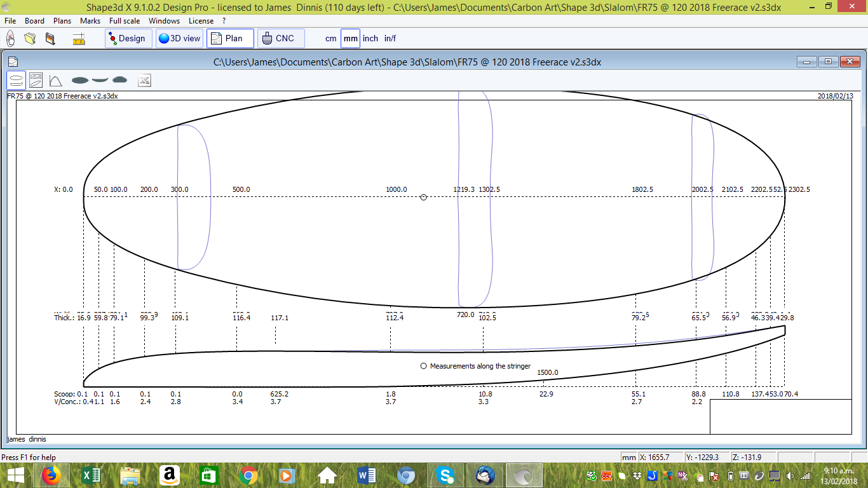The height and width of the screenshot is (488, 868).
Task: Toggle units to mm
Action: [350, 39]
